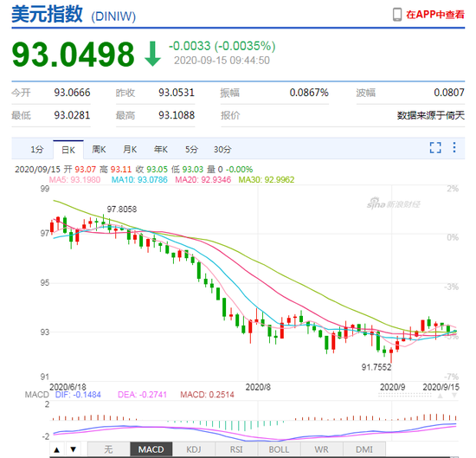Click the MA10: 93.0786 legend
The height and width of the screenshot is (458, 476).
tap(139, 179)
